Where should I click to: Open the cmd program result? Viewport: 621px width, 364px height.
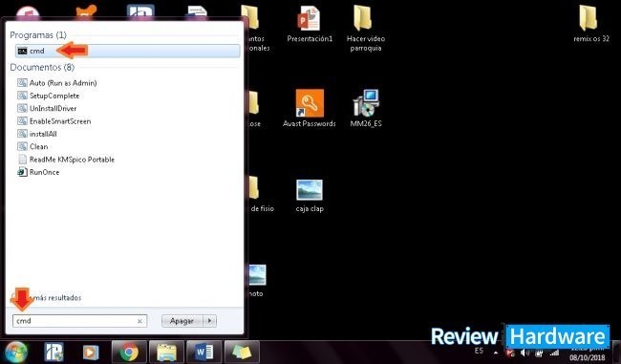point(127,51)
